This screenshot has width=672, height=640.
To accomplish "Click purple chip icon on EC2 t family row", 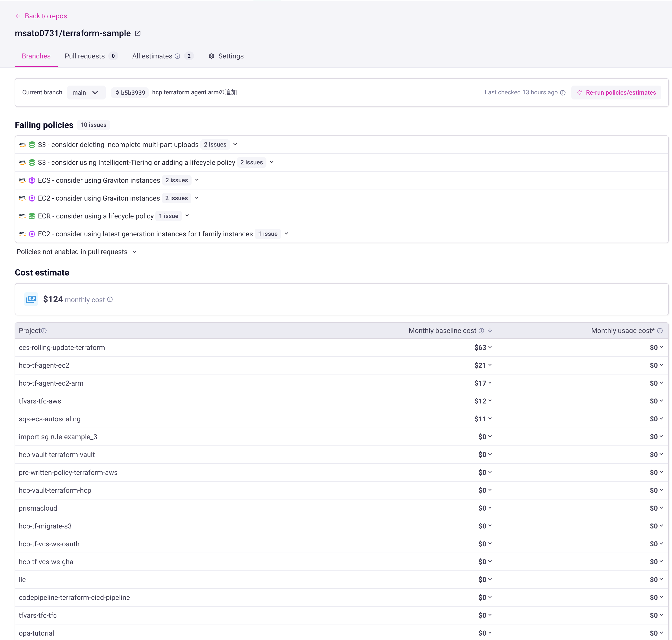I will pyautogui.click(x=32, y=234).
